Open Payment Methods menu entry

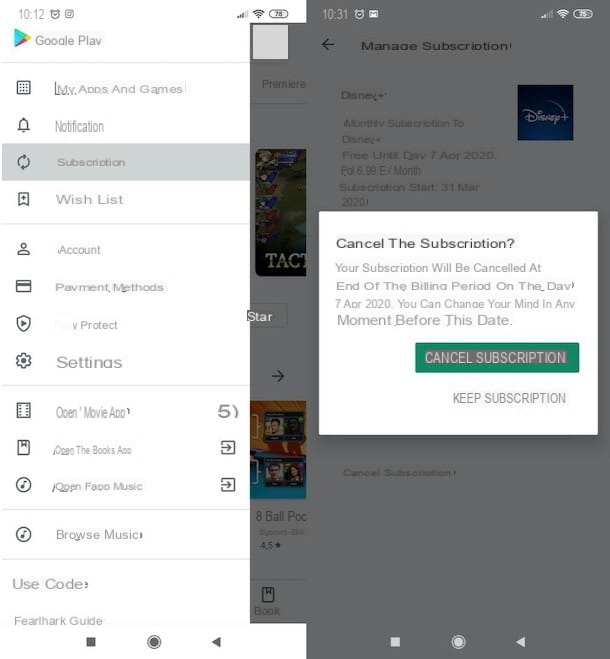tap(126, 287)
